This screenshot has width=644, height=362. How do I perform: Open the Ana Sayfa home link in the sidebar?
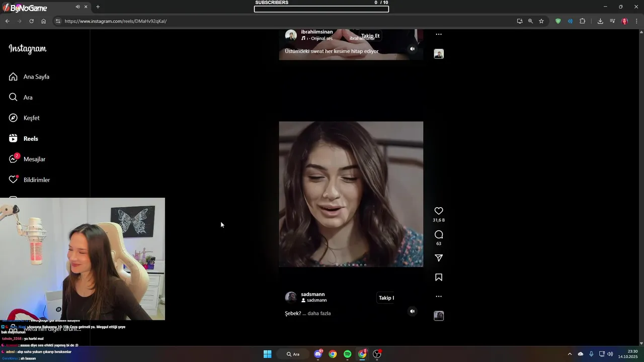(29, 77)
